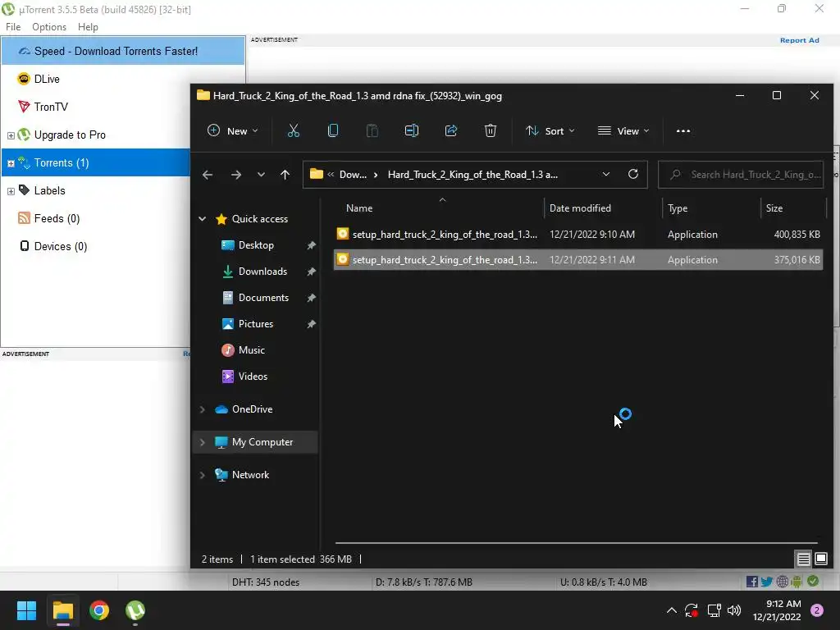The image size is (840, 630).
Task: Open the uTorrent Options menu
Action: (49, 27)
